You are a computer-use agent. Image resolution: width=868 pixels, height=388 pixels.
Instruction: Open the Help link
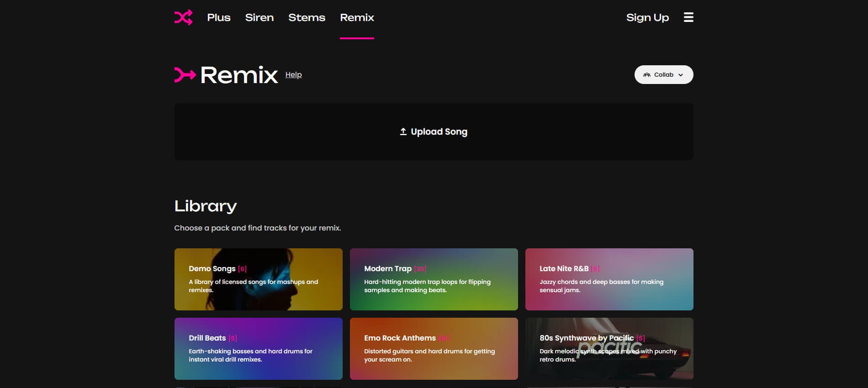coord(294,74)
